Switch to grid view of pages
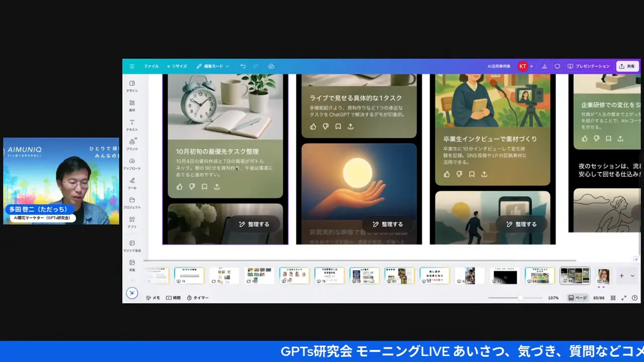 613,298
